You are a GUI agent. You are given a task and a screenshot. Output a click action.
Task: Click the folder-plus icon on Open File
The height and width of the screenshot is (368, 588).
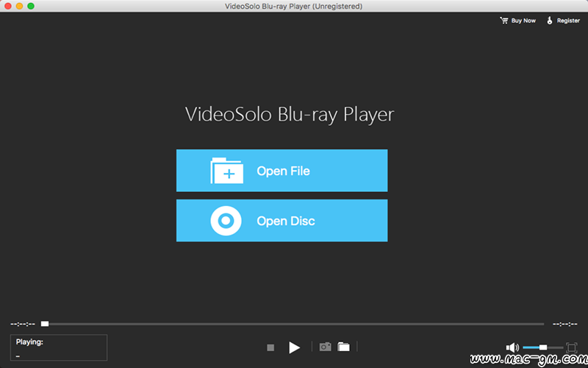(226, 171)
